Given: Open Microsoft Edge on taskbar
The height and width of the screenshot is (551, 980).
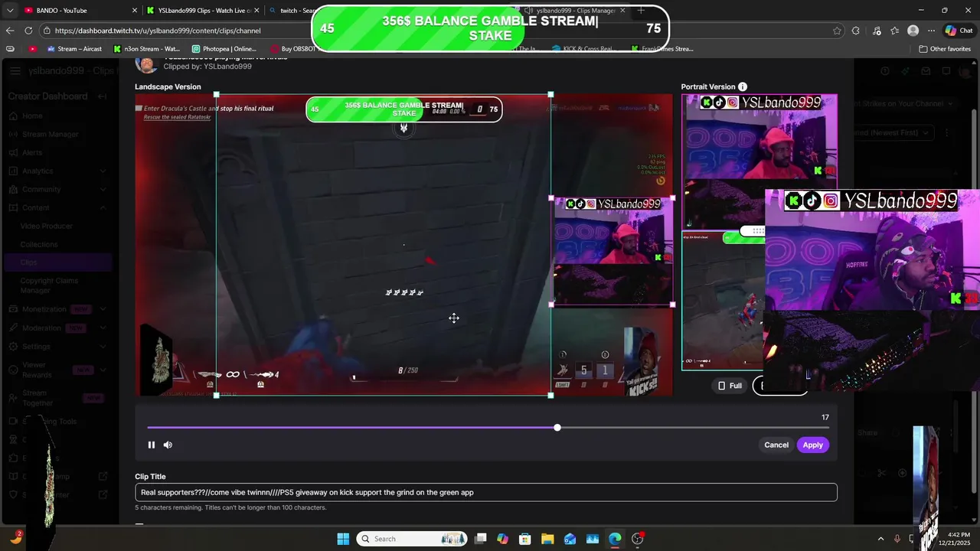Looking at the screenshot, I should 615,539.
